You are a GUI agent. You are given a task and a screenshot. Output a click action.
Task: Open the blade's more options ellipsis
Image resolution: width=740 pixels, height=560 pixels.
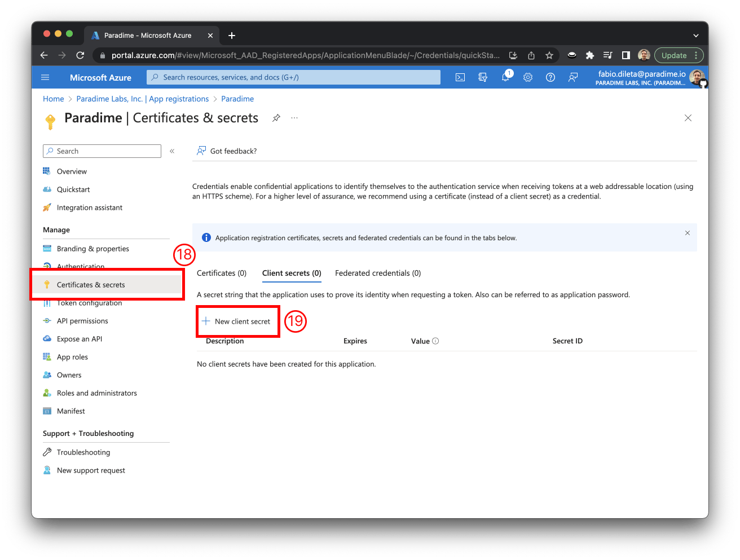point(294,118)
